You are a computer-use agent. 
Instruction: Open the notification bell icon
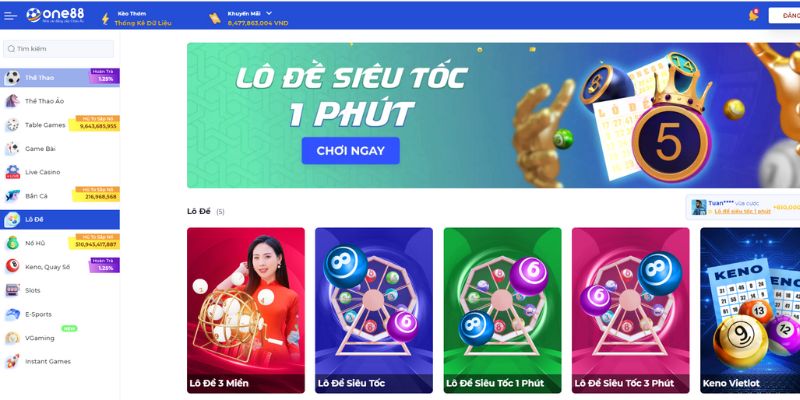(x=753, y=15)
